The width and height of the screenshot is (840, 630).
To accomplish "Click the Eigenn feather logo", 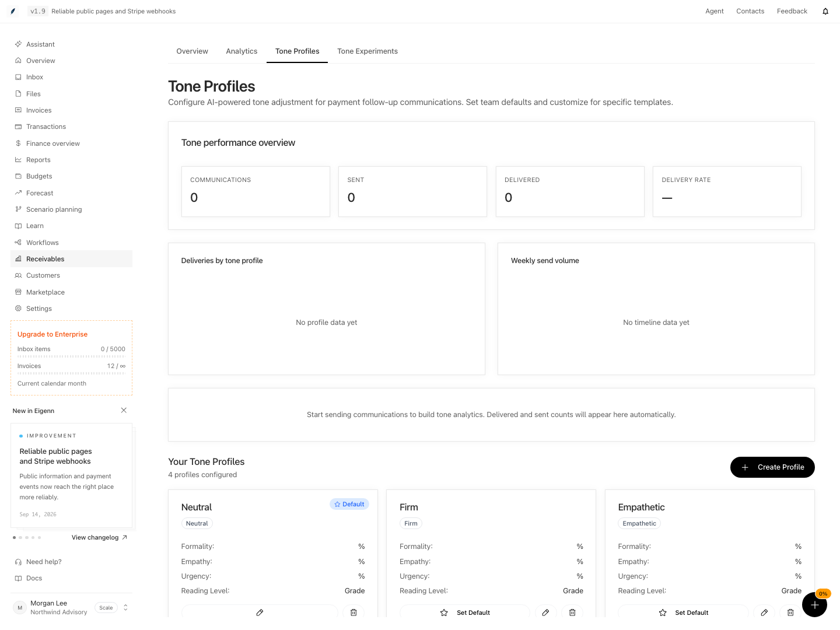I will pos(13,11).
